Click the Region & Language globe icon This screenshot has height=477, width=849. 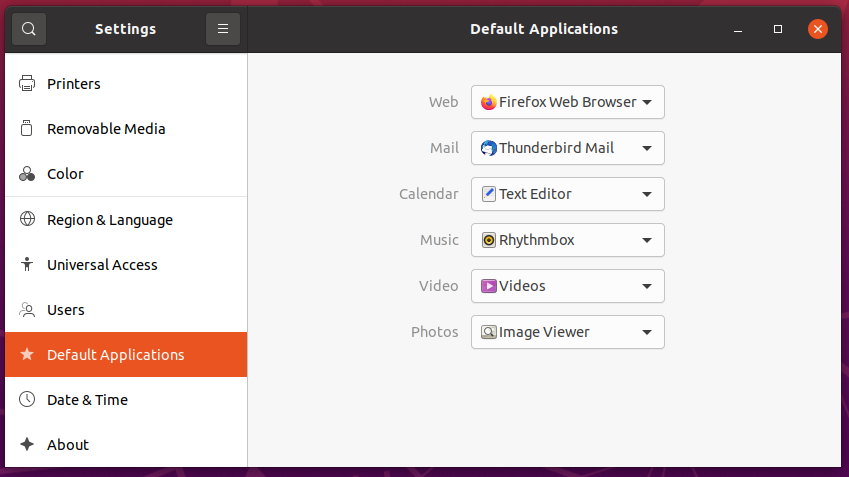27,219
